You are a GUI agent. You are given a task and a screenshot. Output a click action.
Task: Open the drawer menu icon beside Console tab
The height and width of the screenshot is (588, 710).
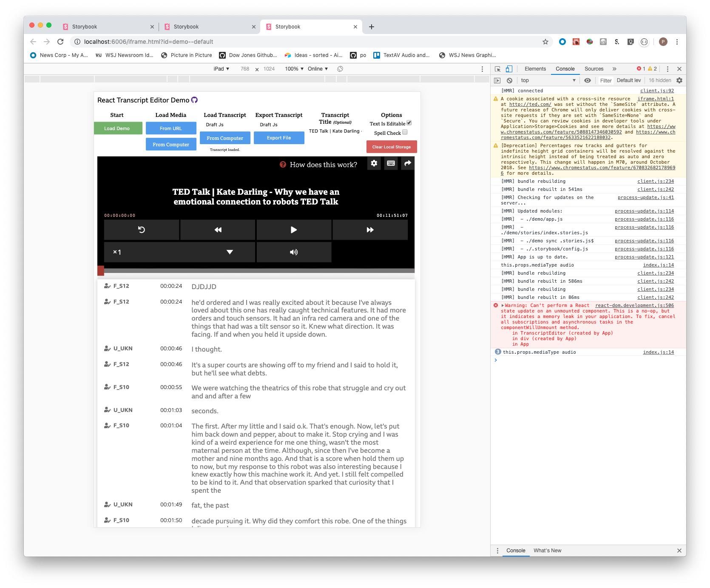click(497, 551)
